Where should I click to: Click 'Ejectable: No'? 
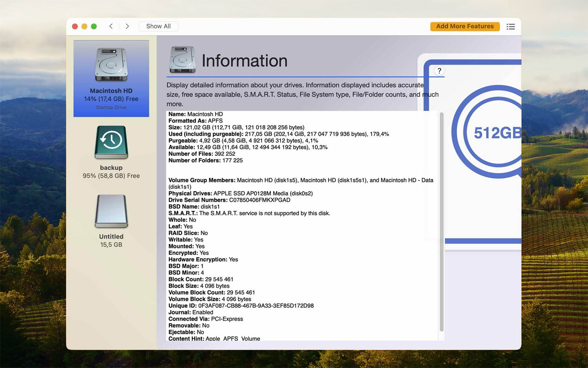(x=186, y=332)
